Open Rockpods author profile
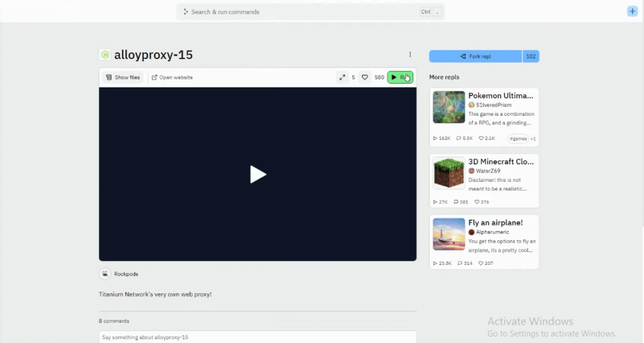644x343 pixels. coord(126,274)
